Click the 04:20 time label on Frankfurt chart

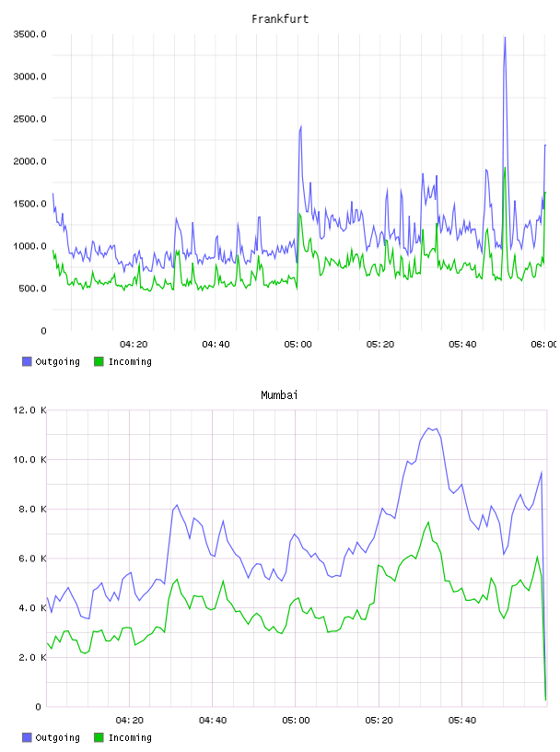(x=134, y=344)
